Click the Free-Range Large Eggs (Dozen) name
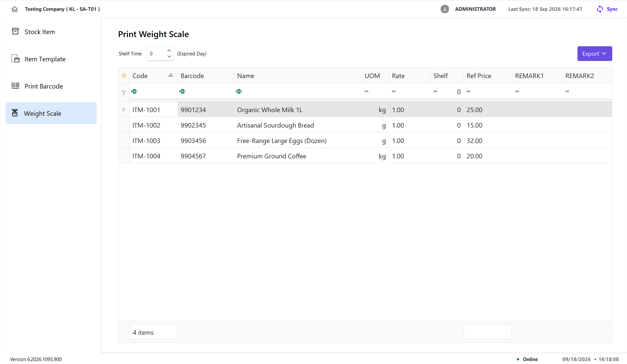 [x=282, y=141]
